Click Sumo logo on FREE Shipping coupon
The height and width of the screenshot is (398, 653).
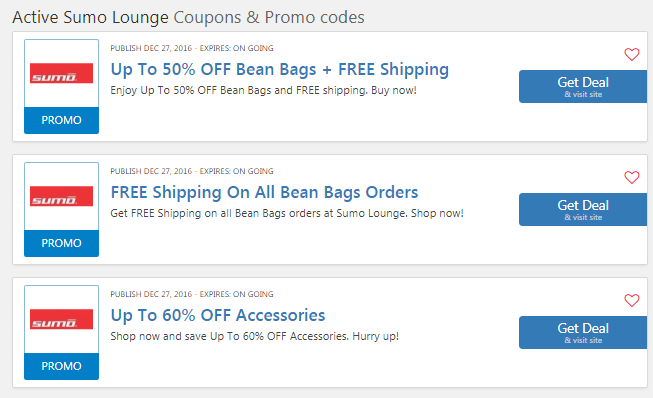point(61,196)
